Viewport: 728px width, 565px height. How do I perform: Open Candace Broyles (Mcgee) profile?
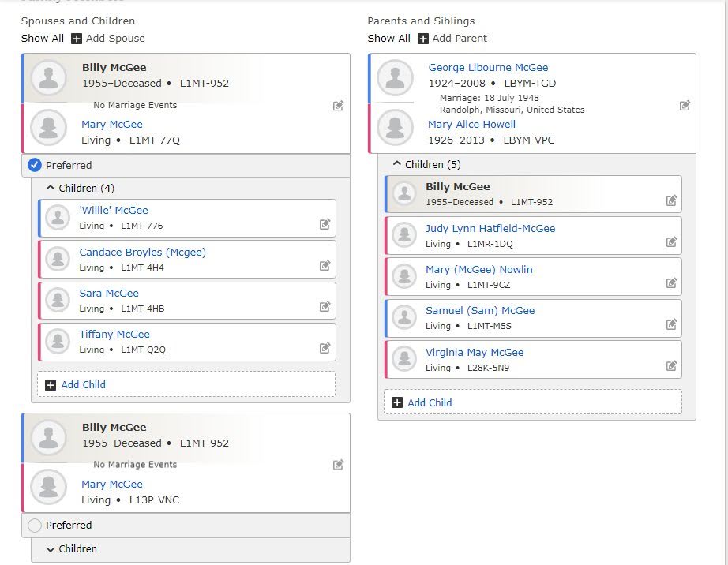tap(143, 252)
